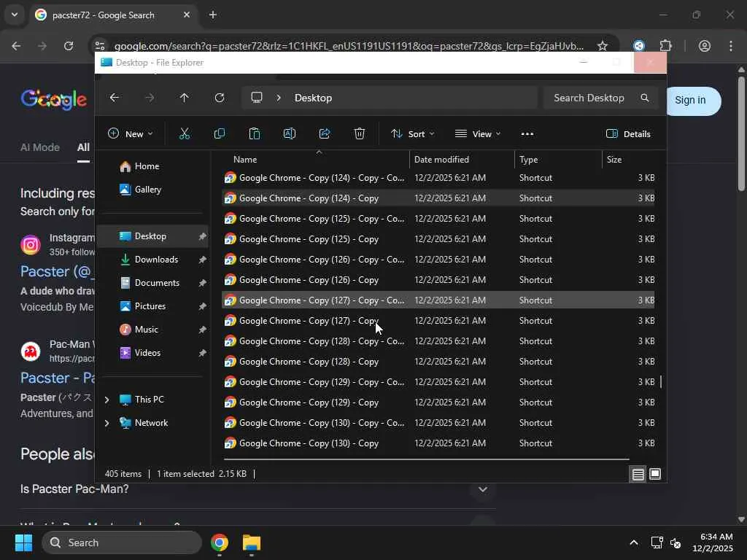Select Google Chrome - Copy (128) - Copy

click(x=438, y=362)
